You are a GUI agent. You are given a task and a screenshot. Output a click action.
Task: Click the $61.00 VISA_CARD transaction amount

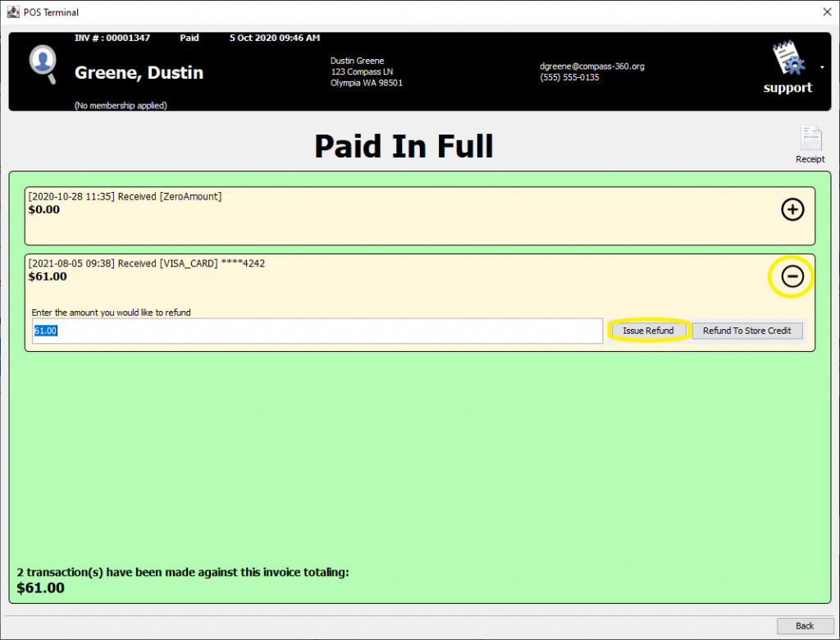pos(48,277)
